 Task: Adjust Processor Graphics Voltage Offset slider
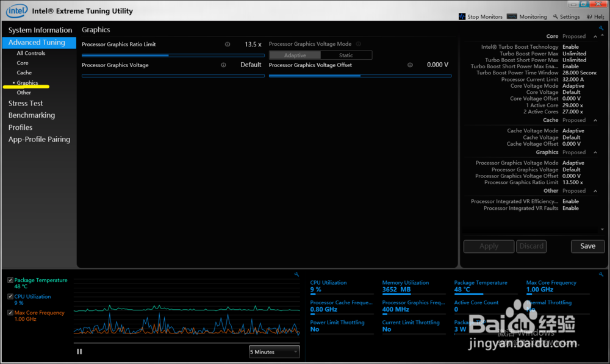361,76
